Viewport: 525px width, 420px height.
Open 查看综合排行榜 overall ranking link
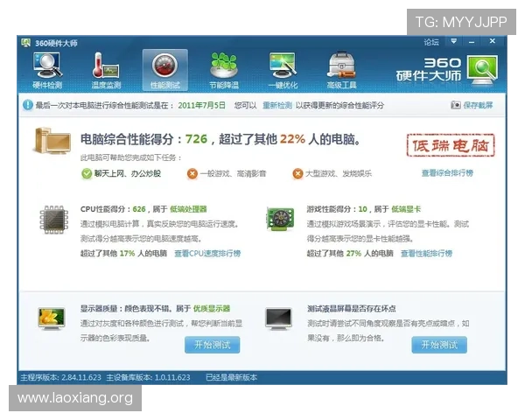pyautogui.click(x=447, y=173)
